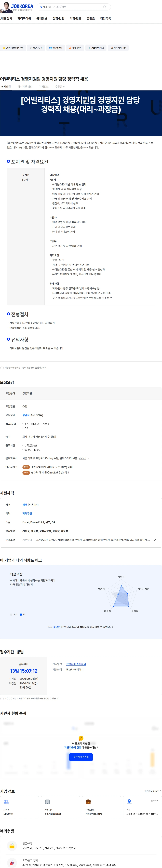
Task: Click the 연금·보험 benefits icon
Action: pos(12,846)
